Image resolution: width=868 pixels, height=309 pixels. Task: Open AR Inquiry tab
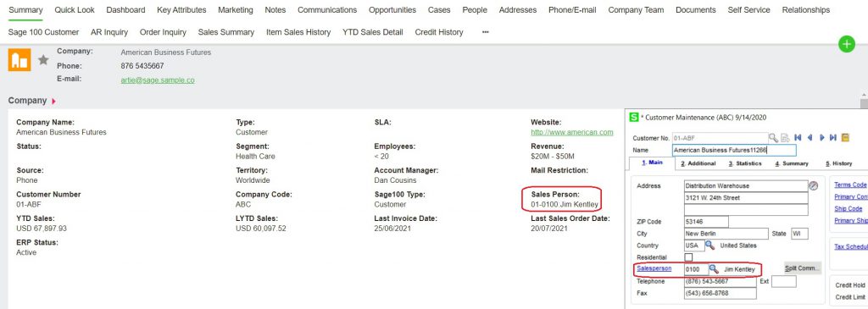[x=109, y=32]
